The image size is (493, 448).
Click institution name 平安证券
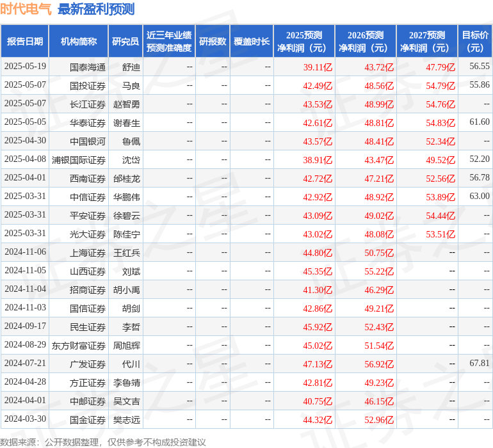pos(88,216)
